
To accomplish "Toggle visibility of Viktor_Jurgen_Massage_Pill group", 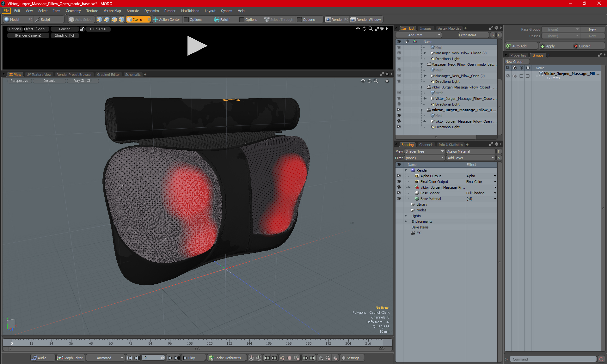I will click(x=508, y=76).
